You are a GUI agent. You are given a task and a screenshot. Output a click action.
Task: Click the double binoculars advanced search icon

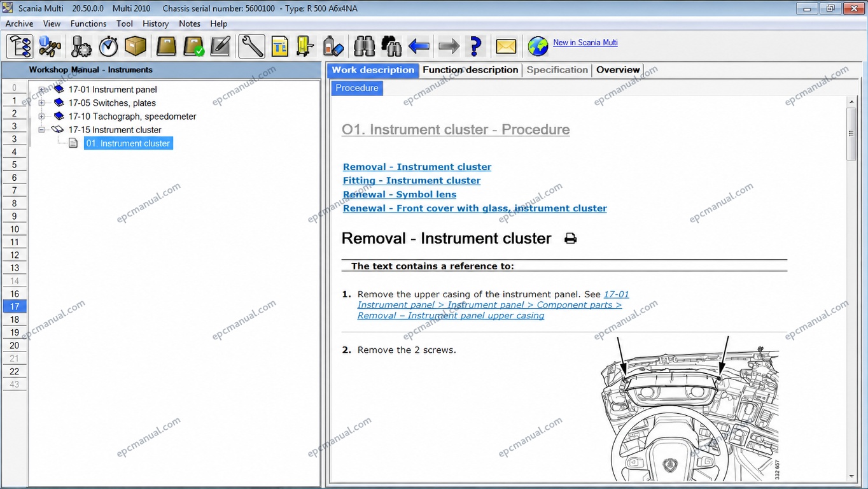(x=391, y=46)
